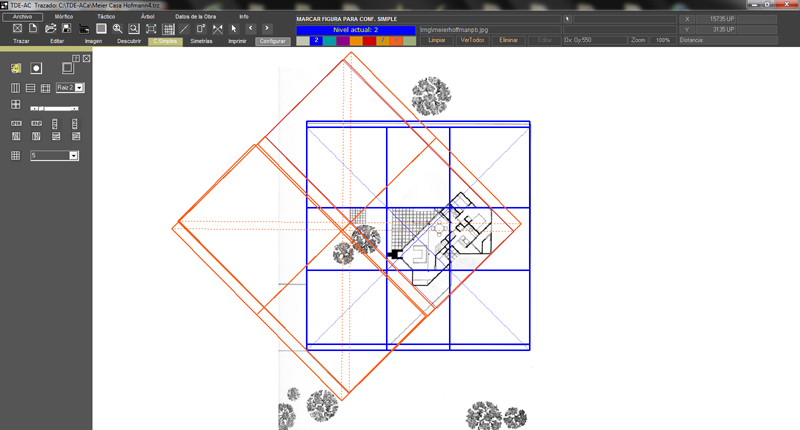Select the teal level swatch
Screen dimensions: 800x430
[x=330, y=40]
